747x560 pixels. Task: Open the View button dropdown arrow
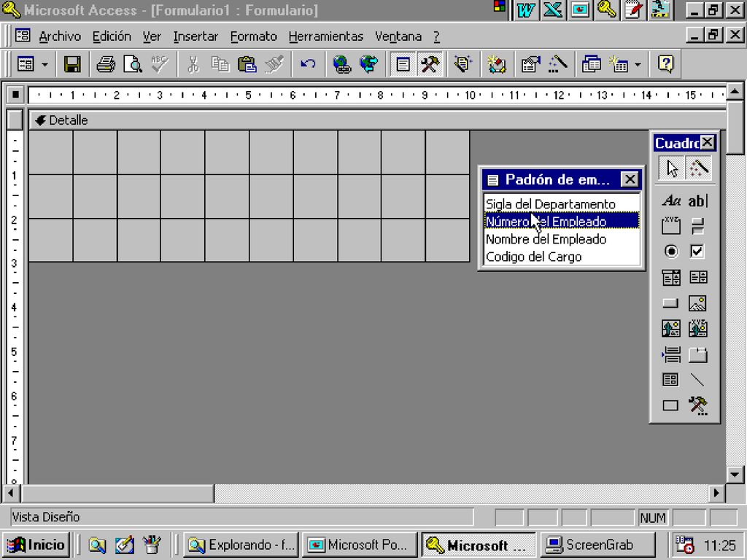coord(44,64)
